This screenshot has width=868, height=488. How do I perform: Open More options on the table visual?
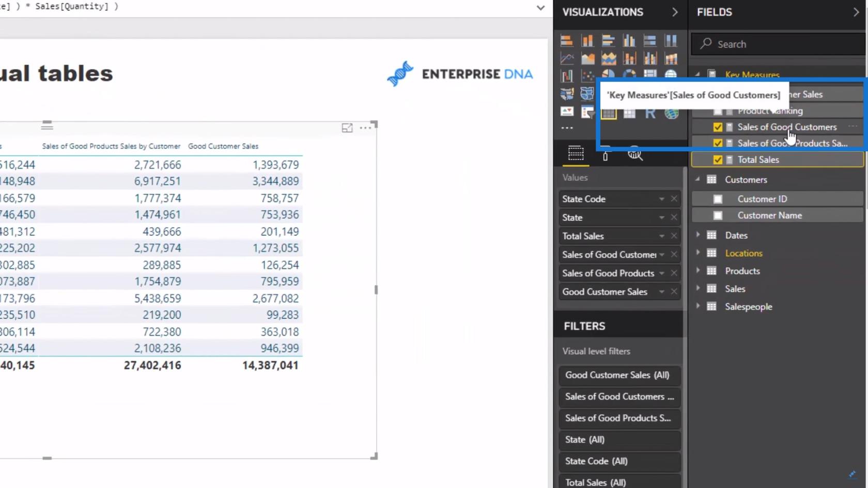pos(365,128)
